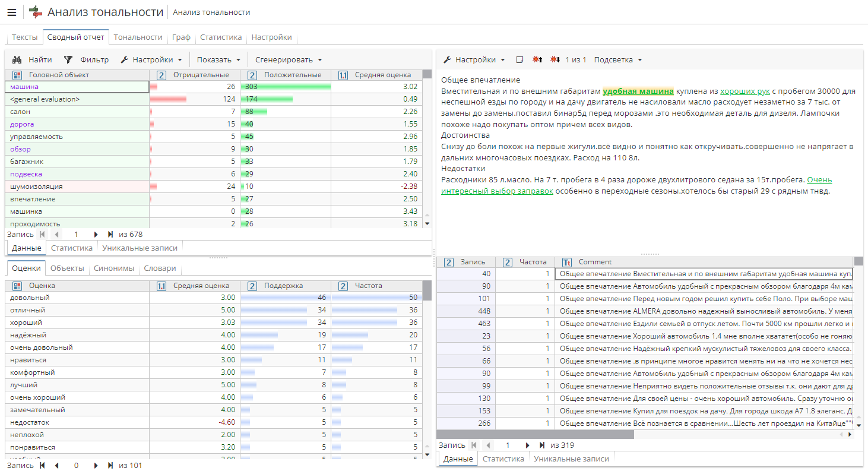Select the 'управляемость' row
Image resolution: width=868 pixels, height=471 pixels.
214,137
